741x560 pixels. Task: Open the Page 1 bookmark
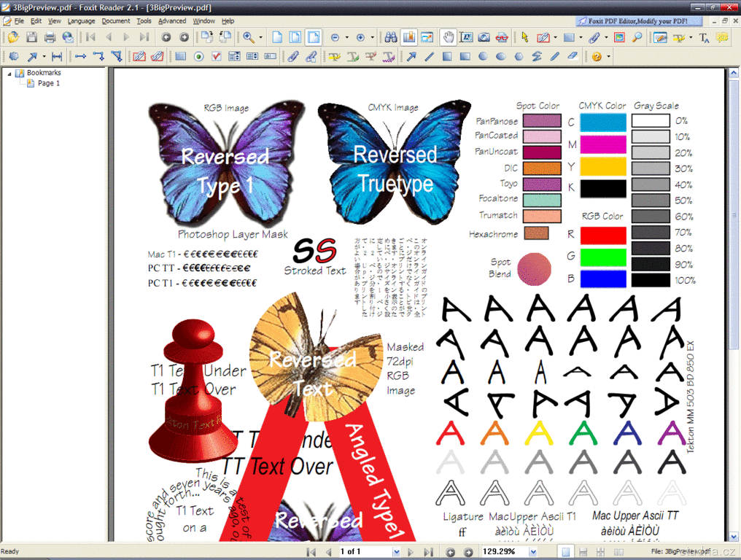point(49,83)
